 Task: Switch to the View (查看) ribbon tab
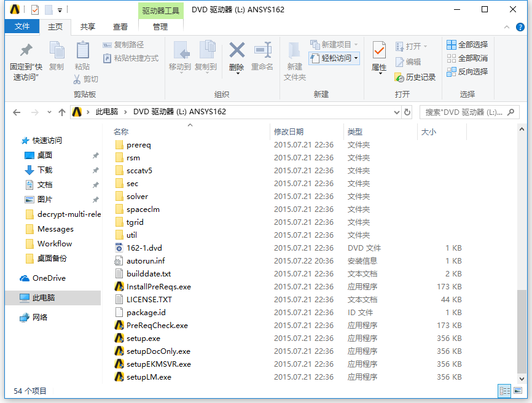click(x=120, y=27)
